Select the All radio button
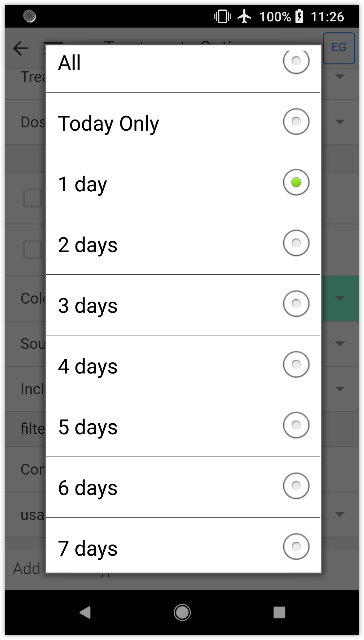This screenshot has height=640, width=364. (296, 61)
